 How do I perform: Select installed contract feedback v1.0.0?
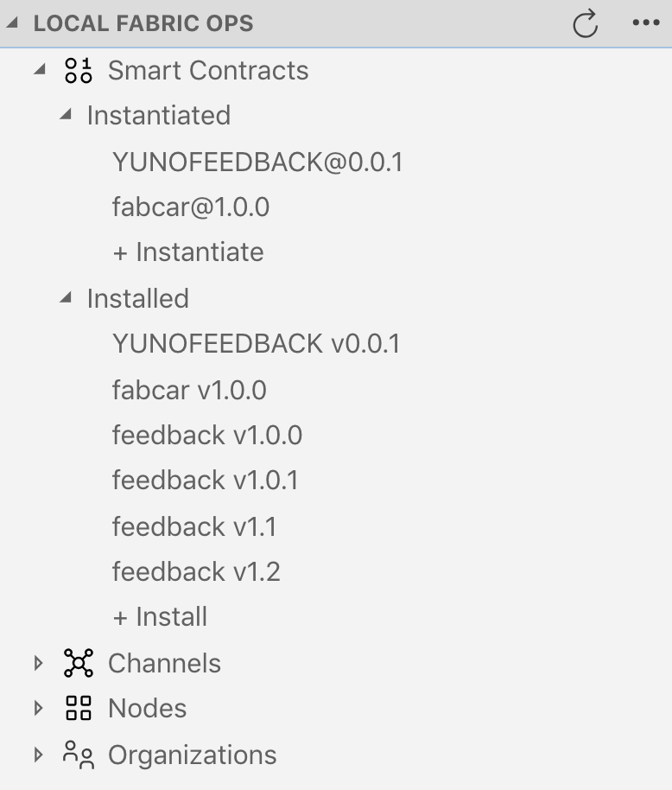207,435
